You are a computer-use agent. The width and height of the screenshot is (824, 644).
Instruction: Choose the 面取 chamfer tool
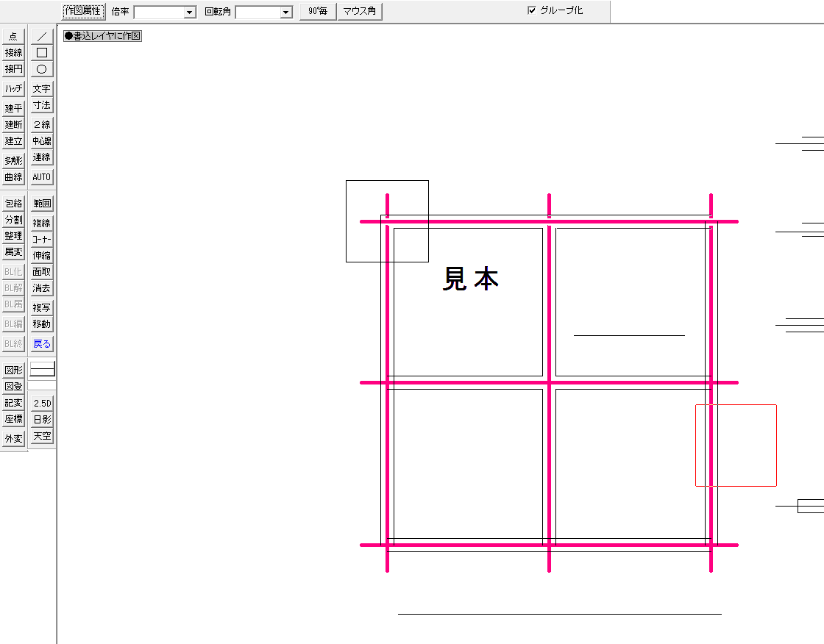pos(42,271)
